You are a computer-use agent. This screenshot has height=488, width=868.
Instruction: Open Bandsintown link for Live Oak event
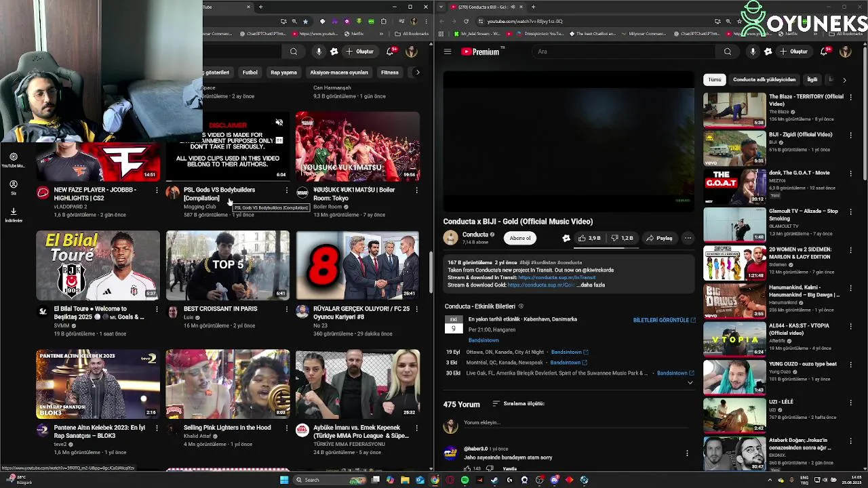[x=675, y=373]
